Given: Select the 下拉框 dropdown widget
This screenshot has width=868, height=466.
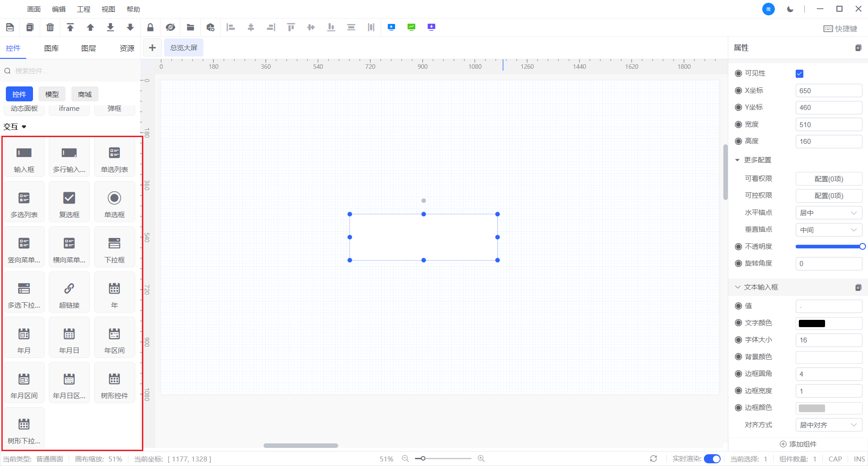Looking at the screenshot, I should [114, 248].
